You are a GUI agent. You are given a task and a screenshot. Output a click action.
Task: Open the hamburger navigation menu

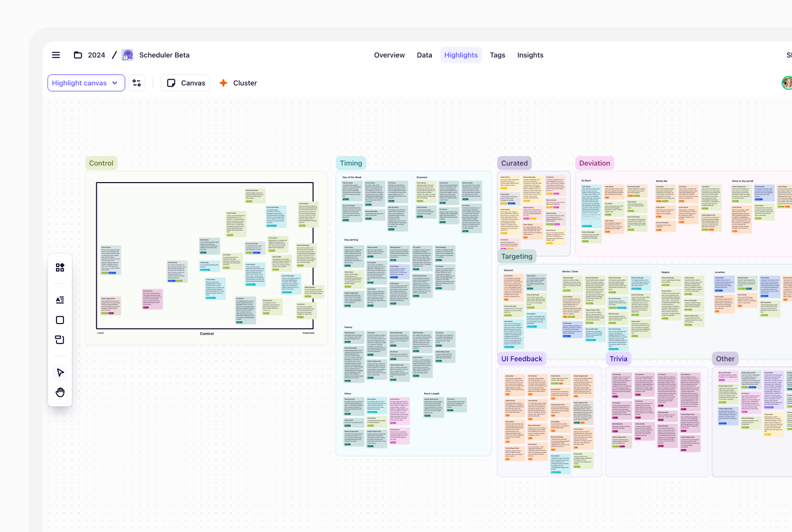(x=56, y=55)
